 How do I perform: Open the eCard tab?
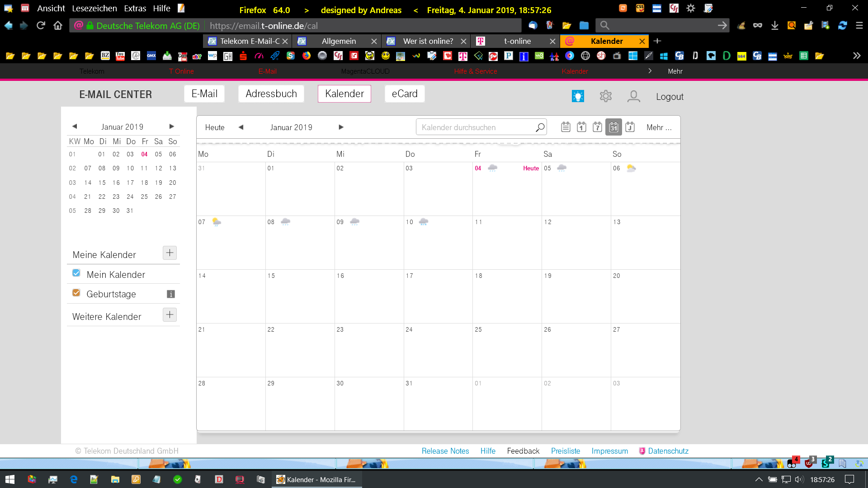coord(405,94)
